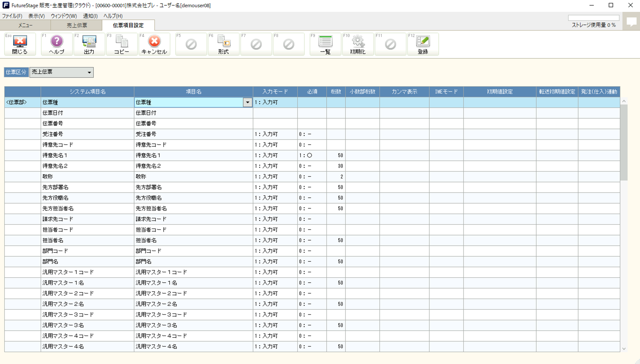The width and height of the screenshot is (640, 364).
Task: Open the 伝票種 項目名 dropdown arrow
Action: coord(248,102)
